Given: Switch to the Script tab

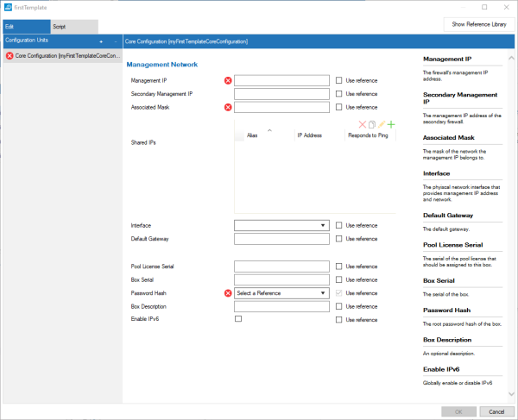Looking at the screenshot, I should pos(74,27).
